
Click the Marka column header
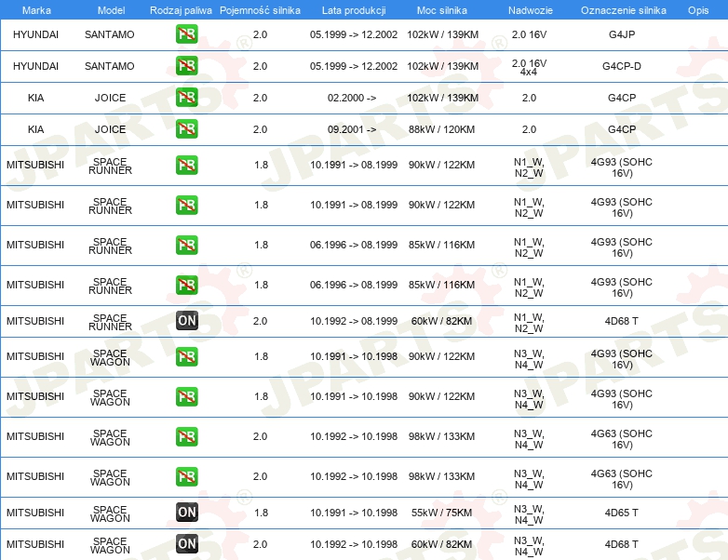point(36,10)
